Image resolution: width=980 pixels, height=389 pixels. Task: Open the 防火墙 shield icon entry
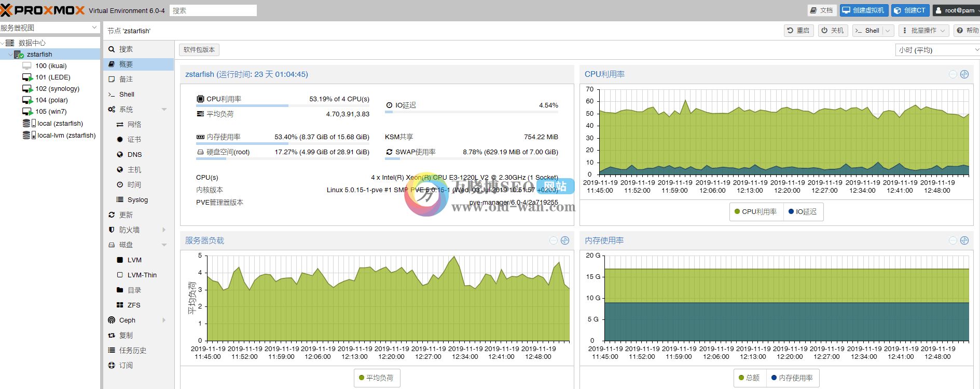(x=112, y=230)
